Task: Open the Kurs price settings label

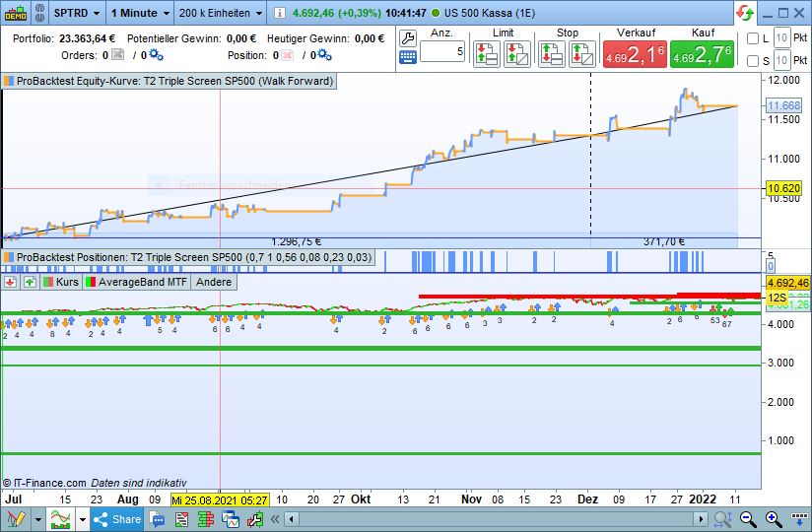Action: pyautogui.click(x=61, y=282)
